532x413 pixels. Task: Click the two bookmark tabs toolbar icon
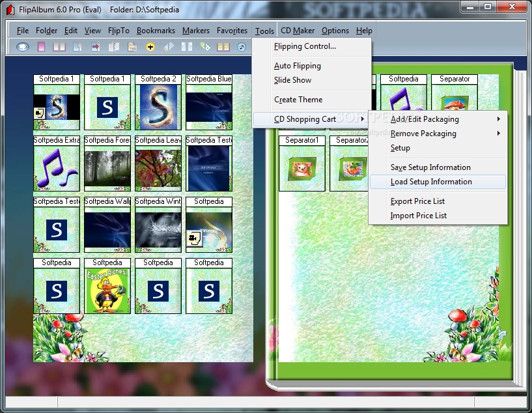[x=187, y=46]
